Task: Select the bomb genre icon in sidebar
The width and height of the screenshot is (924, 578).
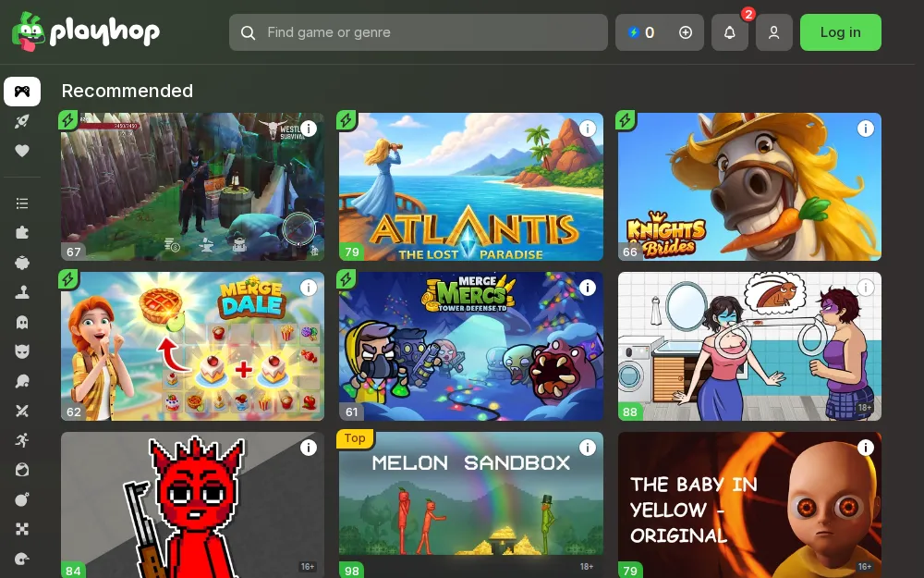Action: pyautogui.click(x=22, y=499)
